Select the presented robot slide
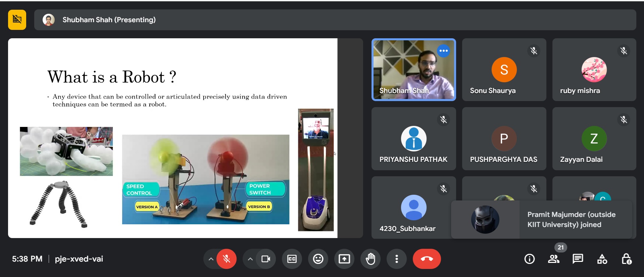Viewport: 644px width, 277px height. tap(172, 138)
